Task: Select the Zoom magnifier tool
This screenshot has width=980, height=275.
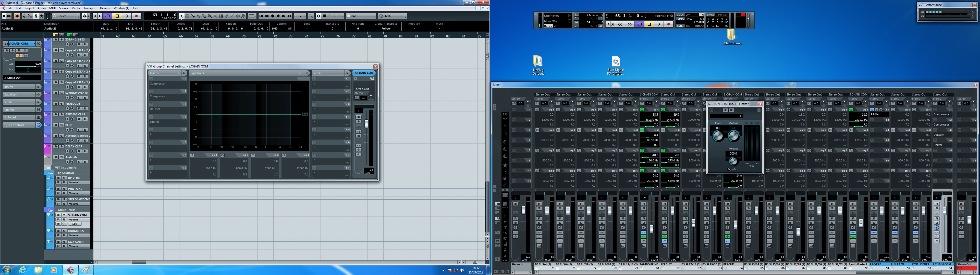Action: 210,16
